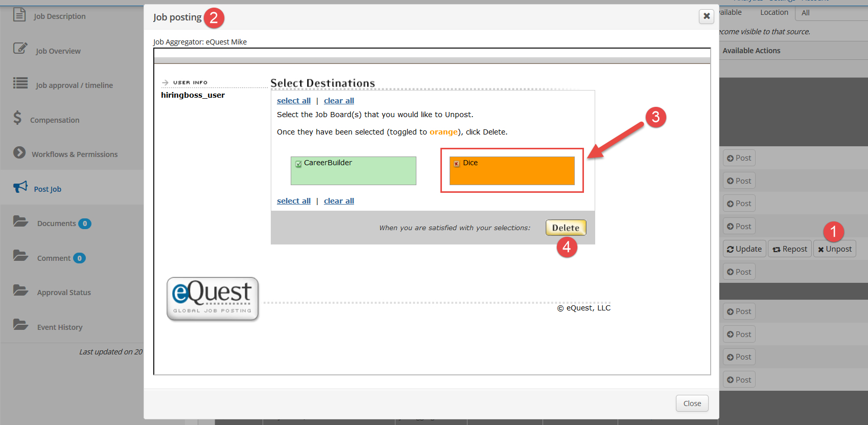Select the orange Dice destination box
The height and width of the screenshot is (425, 868).
point(512,171)
